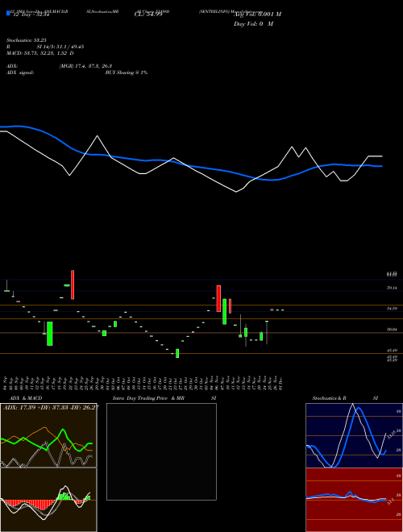This screenshot has height=532, width=403.
Task: Click the 'ADX: 17.39 +DY: 37.33 -DY: 26.27' readout
Action: pyautogui.click(x=51, y=408)
